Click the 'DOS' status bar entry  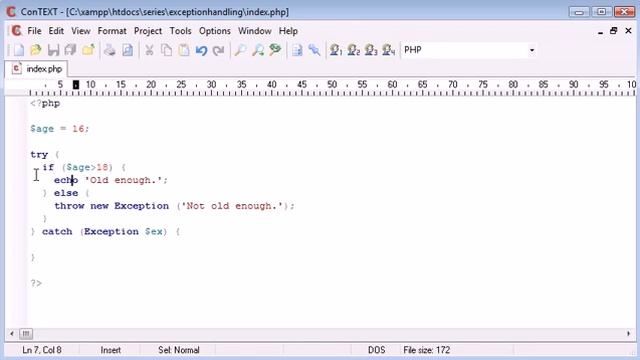[x=376, y=350]
